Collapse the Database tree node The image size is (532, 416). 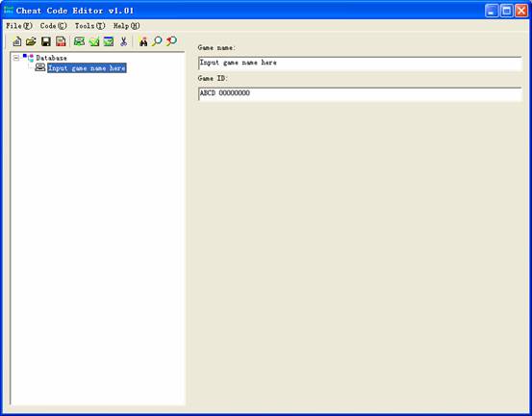[x=16, y=58]
